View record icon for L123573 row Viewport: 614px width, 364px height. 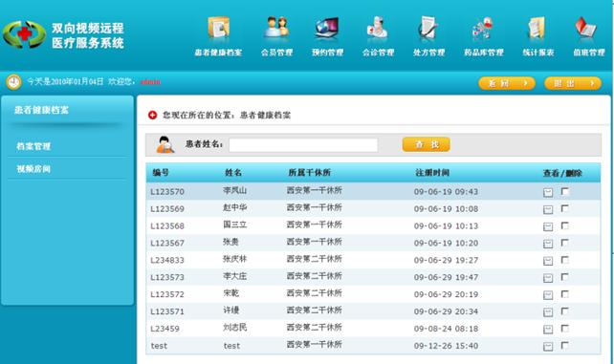(x=548, y=278)
